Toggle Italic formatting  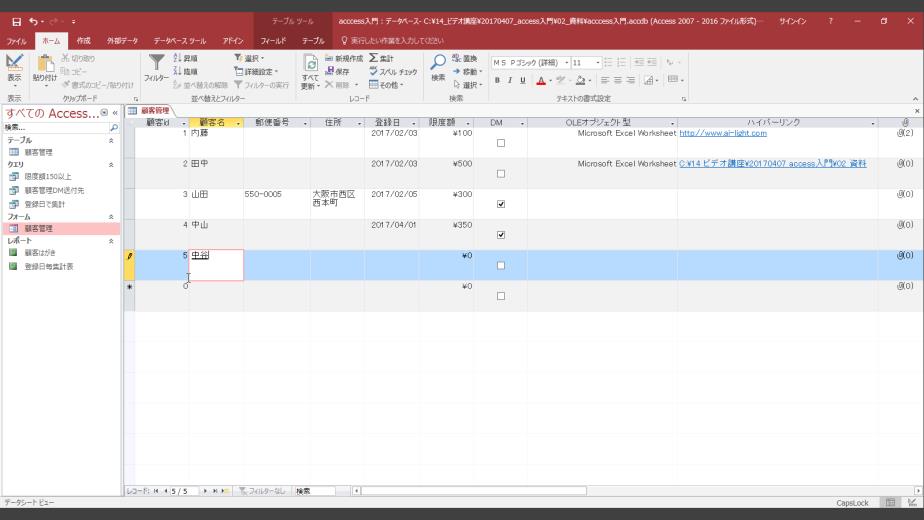pyautogui.click(x=510, y=80)
